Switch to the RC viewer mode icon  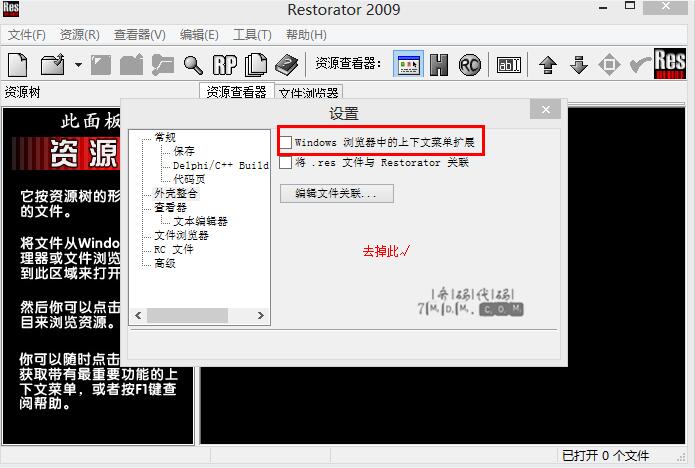click(x=470, y=65)
